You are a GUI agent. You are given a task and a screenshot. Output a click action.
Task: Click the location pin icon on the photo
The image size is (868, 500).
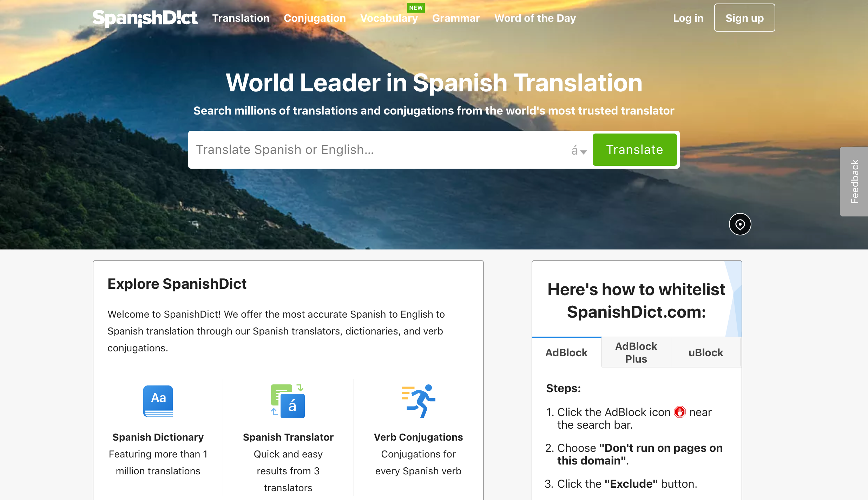[740, 224]
